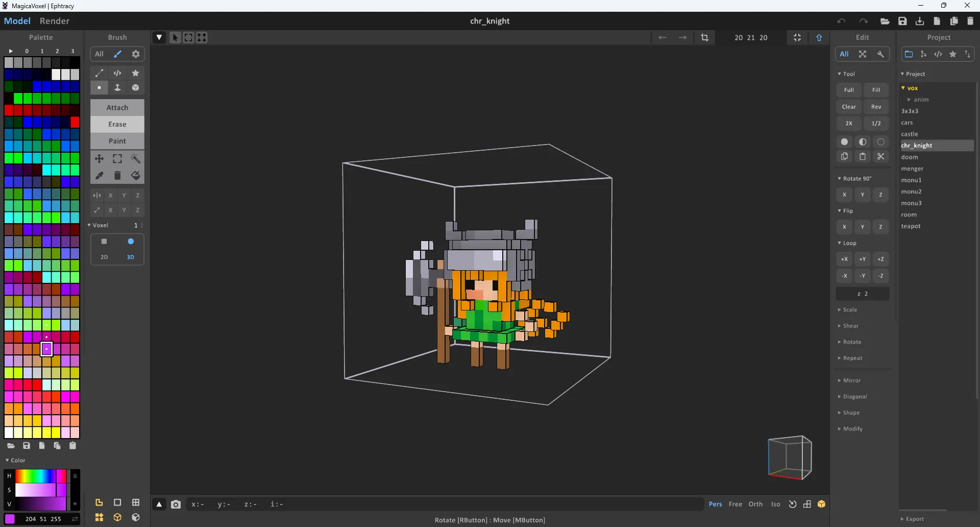
Task: Switch to the Render tab
Action: click(x=55, y=21)
